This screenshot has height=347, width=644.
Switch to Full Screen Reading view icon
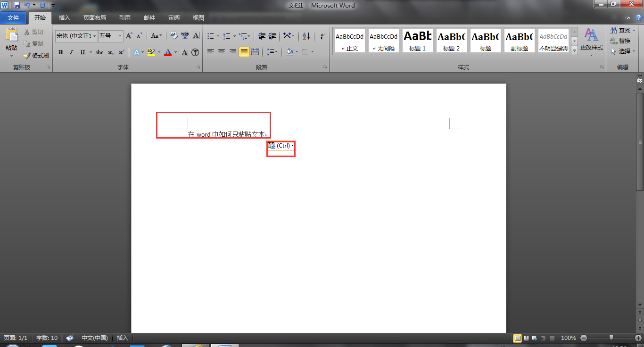526,338
